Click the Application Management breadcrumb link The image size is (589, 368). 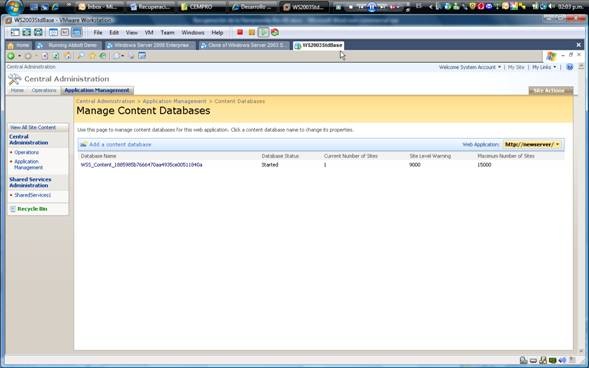point(174,101)
